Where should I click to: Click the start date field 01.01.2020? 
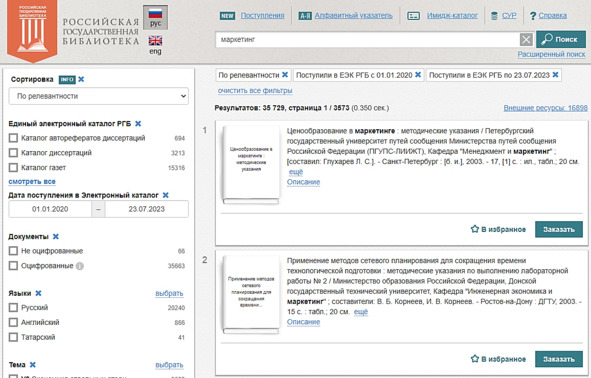coord(50,209)
